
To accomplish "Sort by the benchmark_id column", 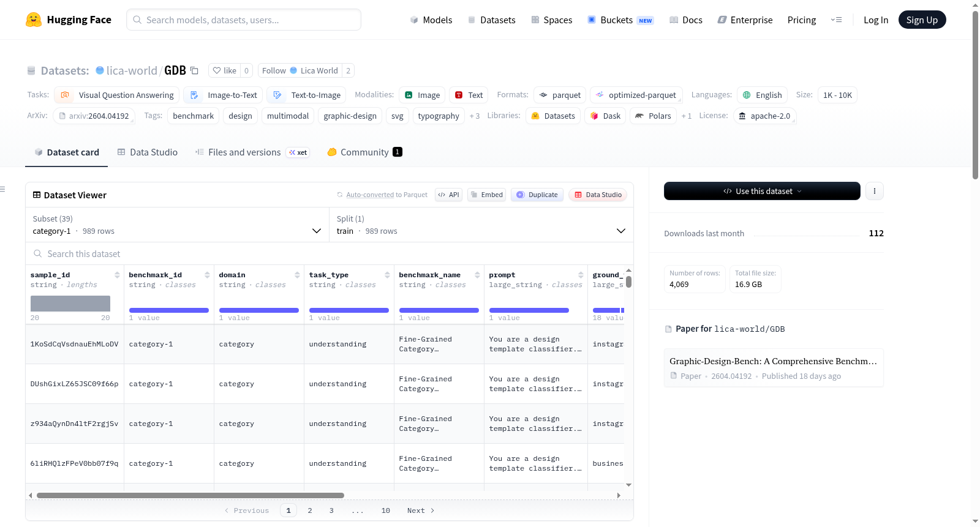I will tap(207, 275).
